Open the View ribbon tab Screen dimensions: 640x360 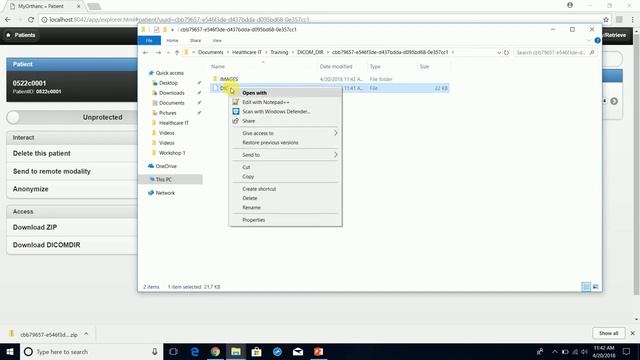point(217,40)
